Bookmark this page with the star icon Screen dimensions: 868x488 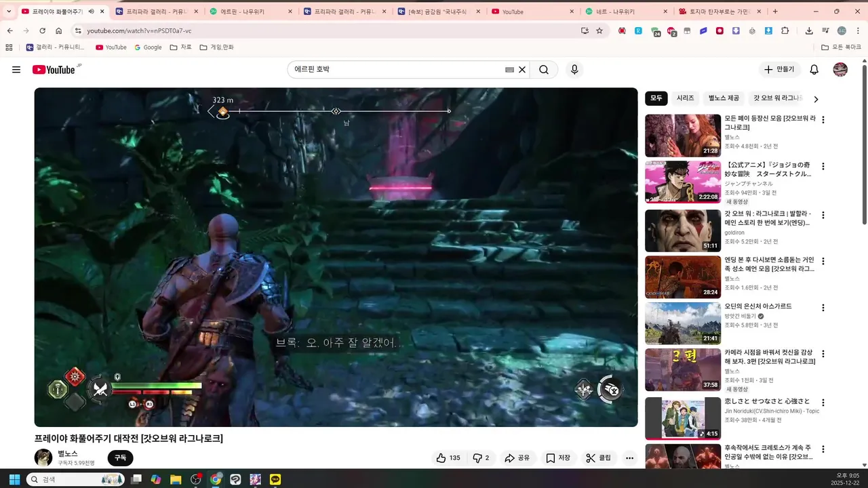(599, 30)
